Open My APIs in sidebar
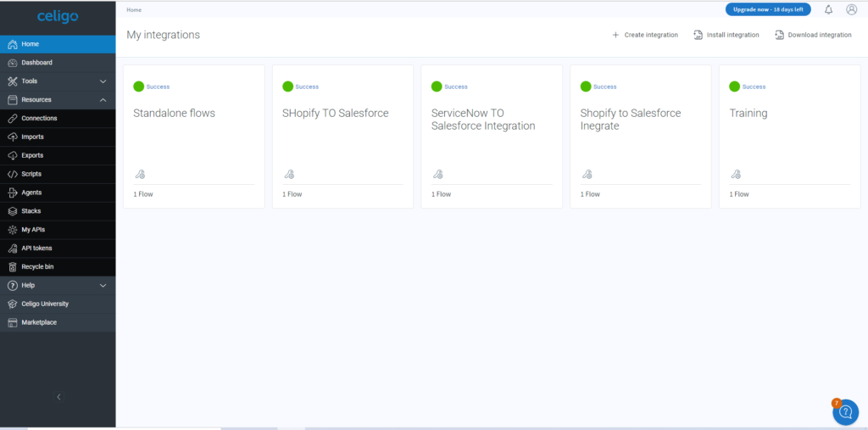 pyautogui.click(x=58, y=230)
